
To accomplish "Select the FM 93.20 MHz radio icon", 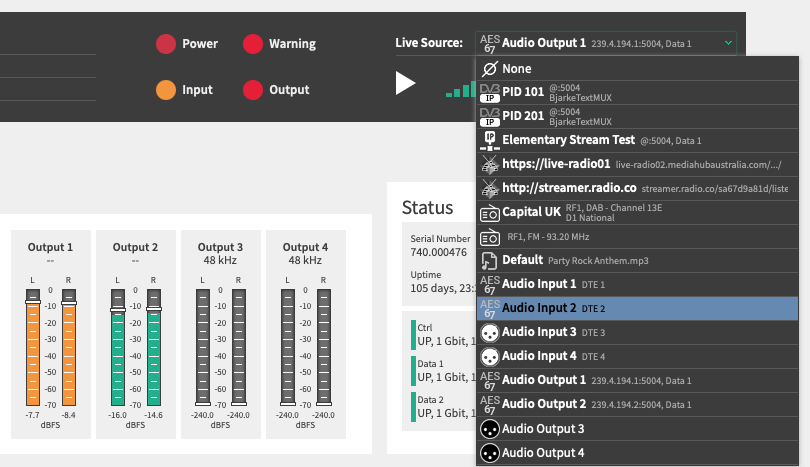I will point(490,237).
